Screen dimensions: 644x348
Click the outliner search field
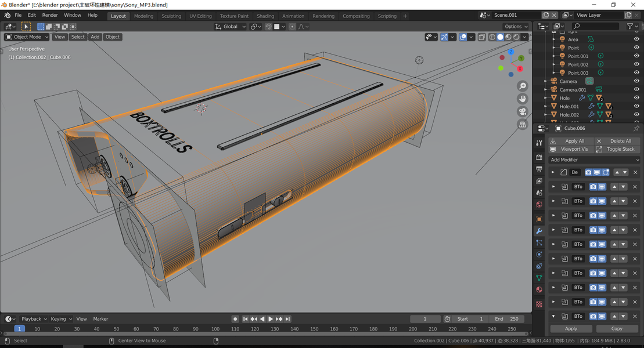596,26
